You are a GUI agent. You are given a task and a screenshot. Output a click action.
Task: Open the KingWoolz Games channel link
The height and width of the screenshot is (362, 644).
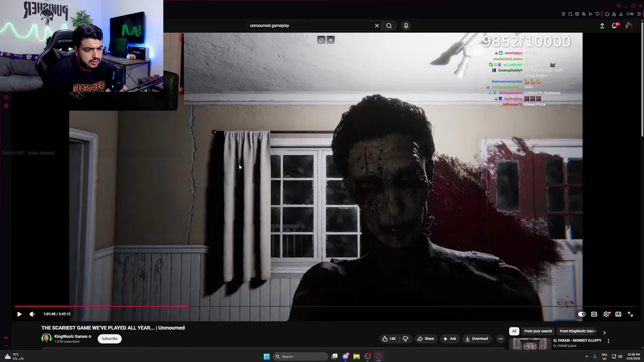click(x=71, y=336)
